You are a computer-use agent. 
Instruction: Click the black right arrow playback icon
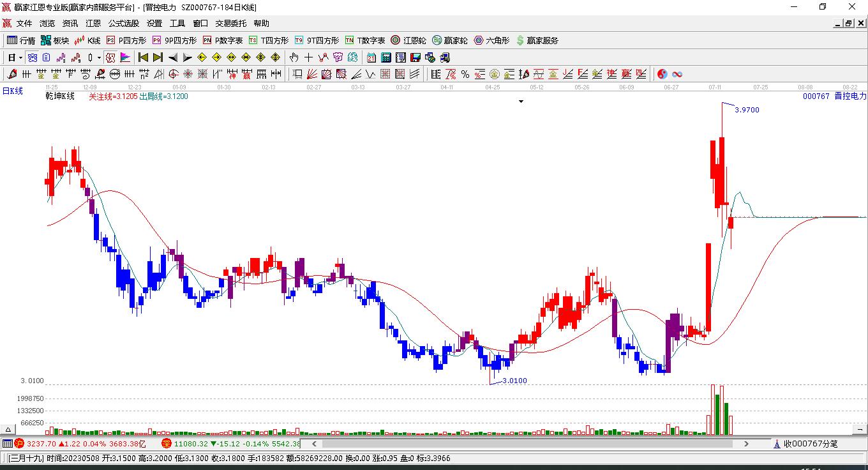tap(187, 57)
